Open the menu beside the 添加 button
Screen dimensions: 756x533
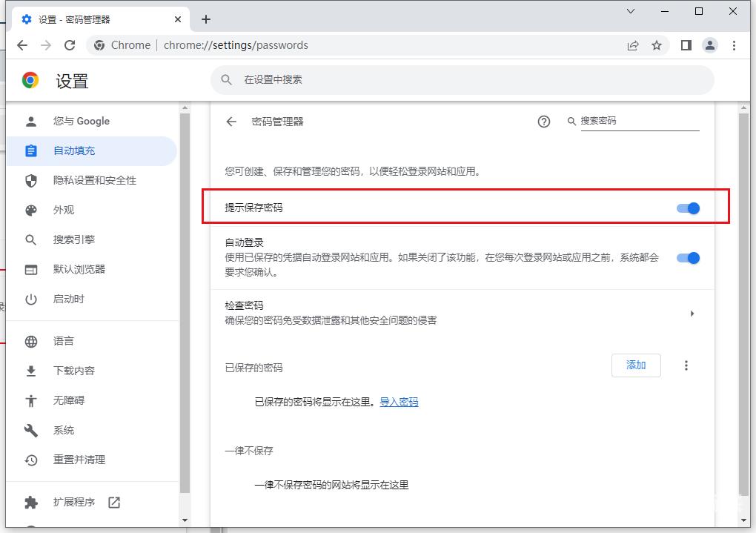point(686,365)
